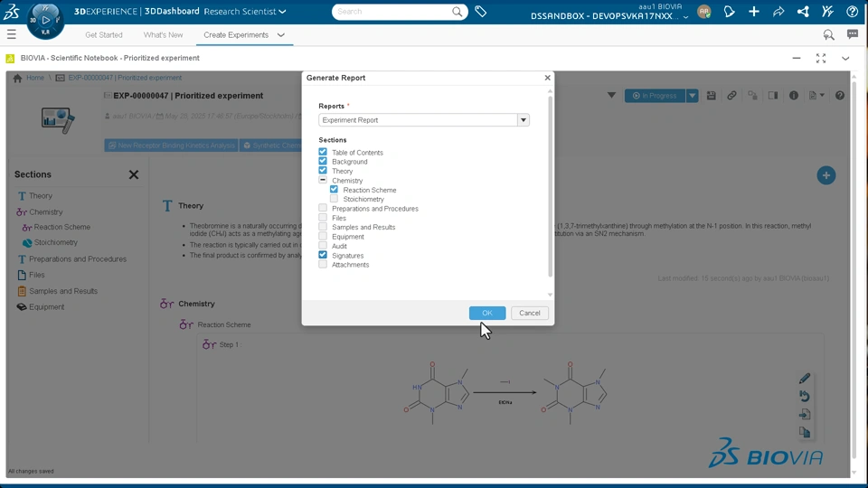The image size is (868, 488).
Task: Cancel the Generate Report dialog
Action: click(529, 314)
